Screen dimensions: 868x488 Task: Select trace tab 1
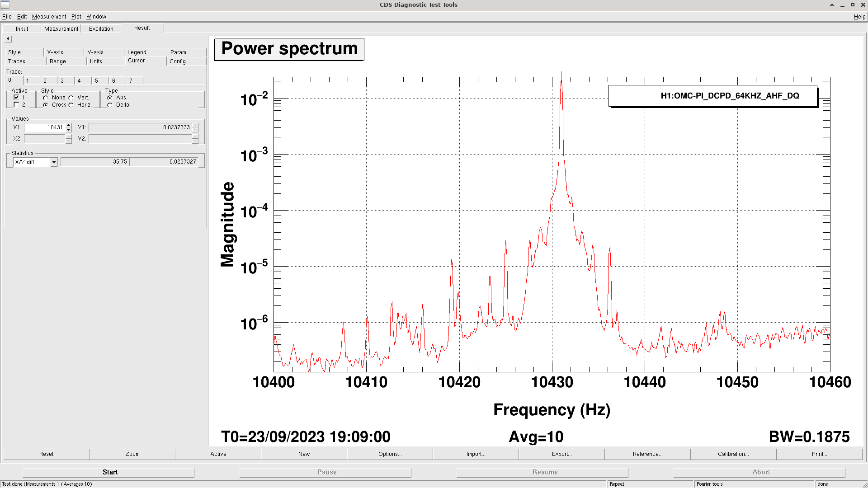32,81
